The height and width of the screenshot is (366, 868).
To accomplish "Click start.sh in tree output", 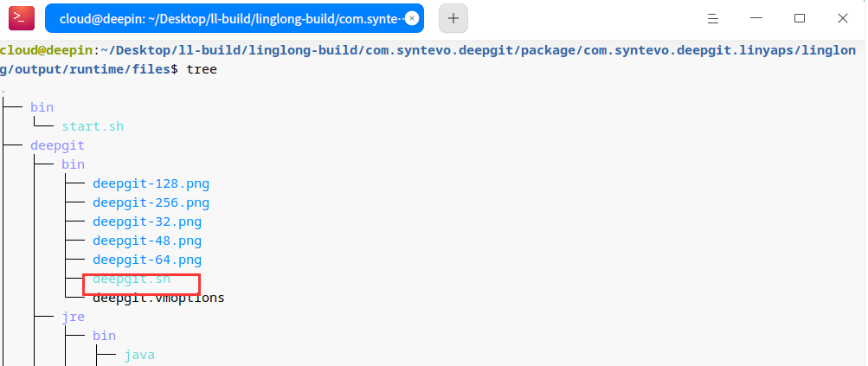I will click(93, 126).
